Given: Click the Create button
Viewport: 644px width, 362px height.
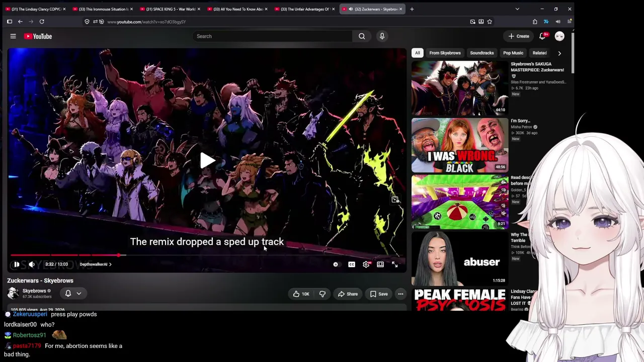Looking at the screenshot, I should [519, 36].
